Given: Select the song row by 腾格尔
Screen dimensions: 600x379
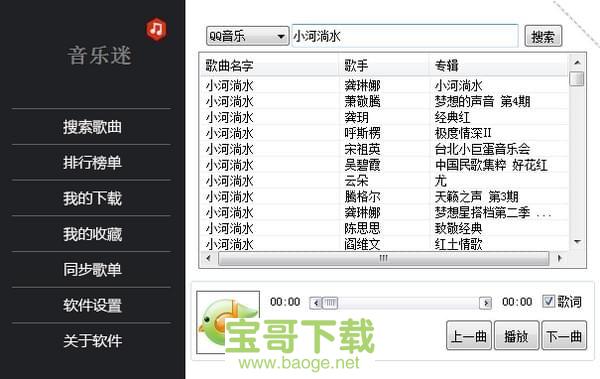Looking at the screenshot, I should 384,197.
